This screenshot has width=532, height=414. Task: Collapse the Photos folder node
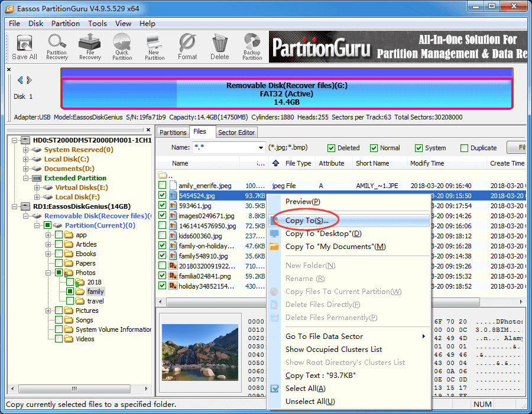(48, 273)
